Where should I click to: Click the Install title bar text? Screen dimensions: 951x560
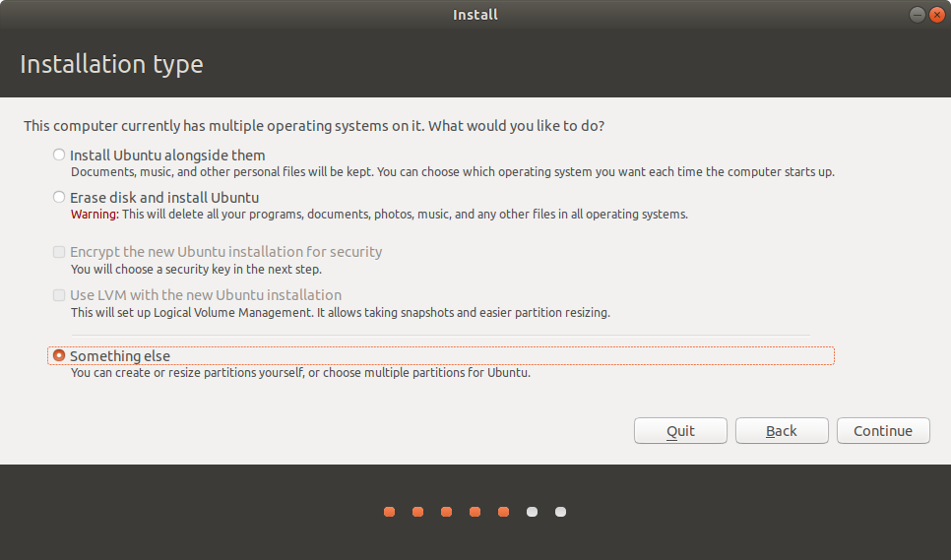[x=475, y=15]
